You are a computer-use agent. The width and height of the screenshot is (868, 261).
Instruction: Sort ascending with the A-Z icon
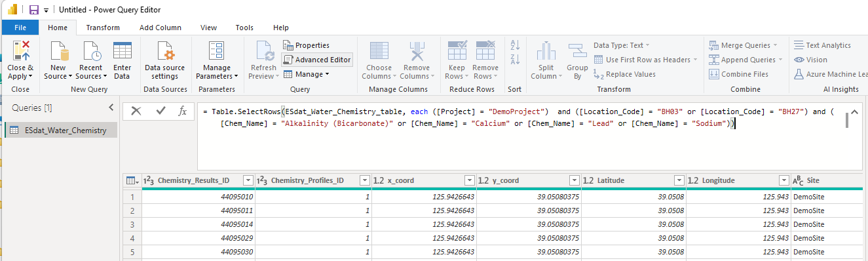tap(515, 45)
